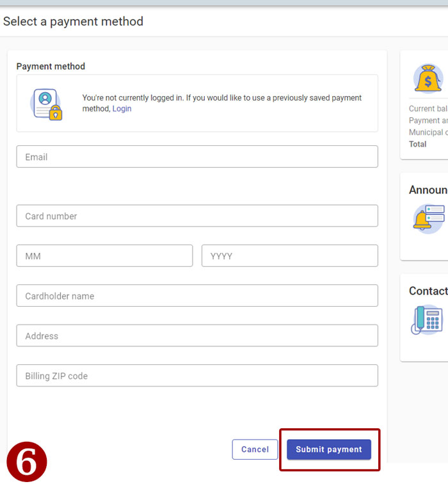This screenshot has width=448, height=484.
Task: Click the contact telephone icon
Action: point(427,320)
